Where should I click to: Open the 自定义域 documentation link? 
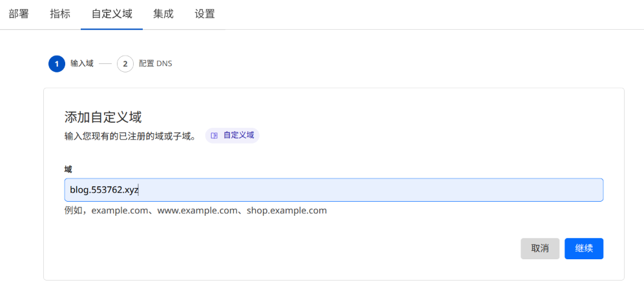click(238, 136)
